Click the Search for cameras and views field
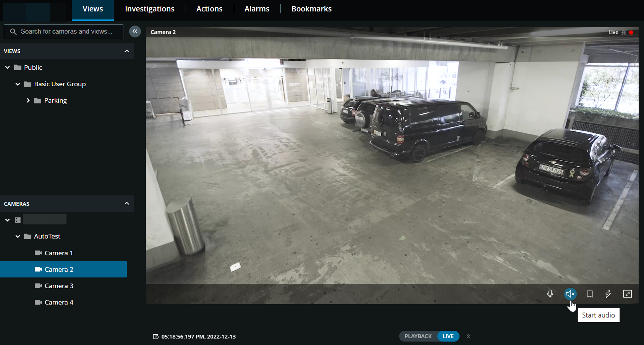Image resolution: width=644 pixels, height=345 pixels. (x=63, y=32)
